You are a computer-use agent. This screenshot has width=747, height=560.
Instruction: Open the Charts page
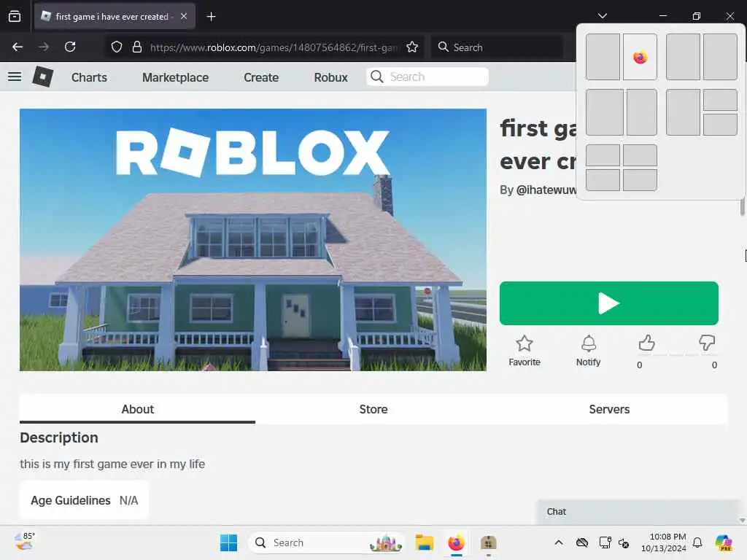point(89,77)
